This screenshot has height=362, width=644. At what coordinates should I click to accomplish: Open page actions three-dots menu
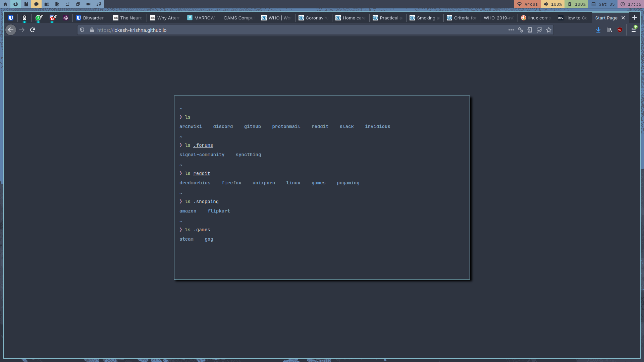(x=511, y=30)
